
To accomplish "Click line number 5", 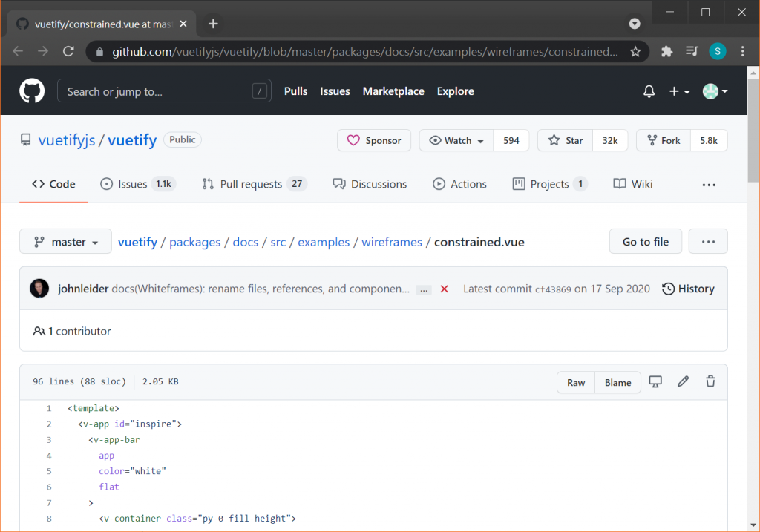I will [48, 471].
